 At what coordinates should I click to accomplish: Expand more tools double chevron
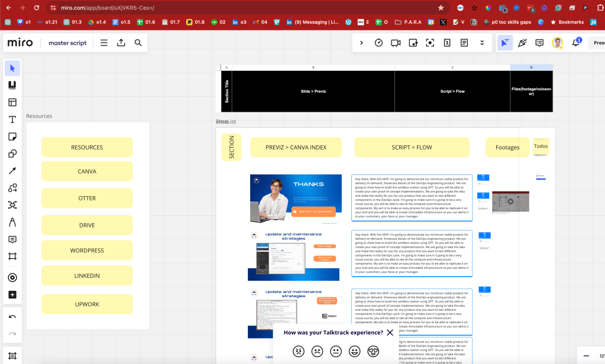click(x=482, y=43)
